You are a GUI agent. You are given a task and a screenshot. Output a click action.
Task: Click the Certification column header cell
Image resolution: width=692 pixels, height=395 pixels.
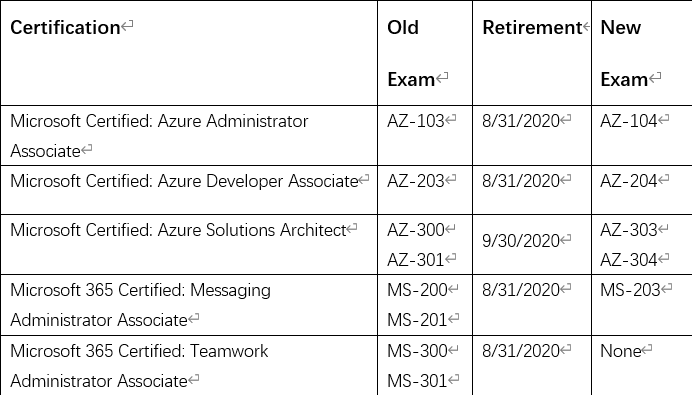(x=189, y=53)
